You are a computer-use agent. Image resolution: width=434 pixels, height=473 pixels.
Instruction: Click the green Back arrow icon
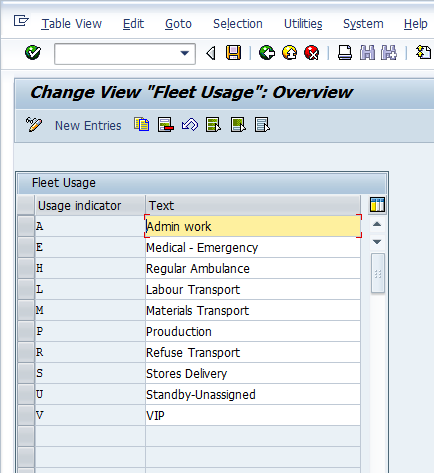tap(267, 53)
